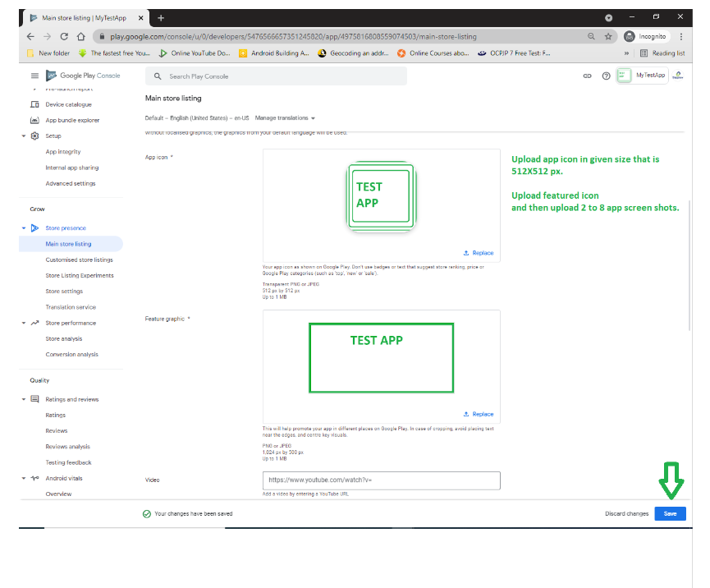The height and width of the screenshot is (588, 710).
Task: Copy link using the chain icon
Action: [x=587, y=76]
